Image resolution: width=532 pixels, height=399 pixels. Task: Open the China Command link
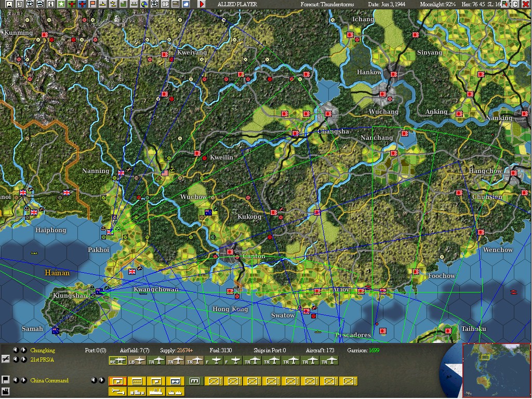49,380
